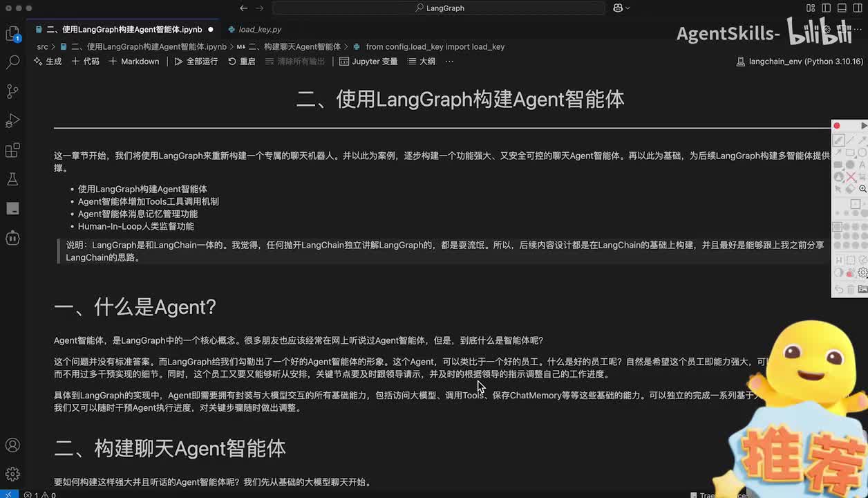The image size is (868, 498).
Task: Open the Search view in activity bar
Action: (x=12, y=62)
